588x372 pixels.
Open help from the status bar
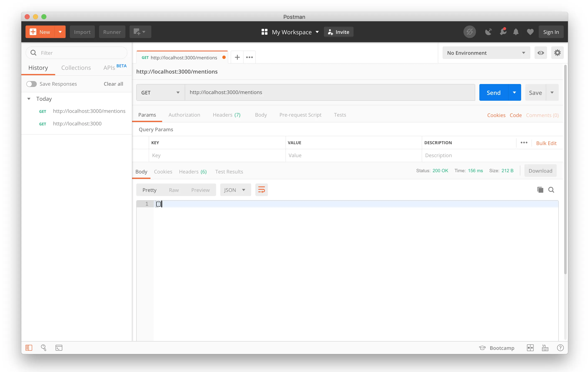tap(560, 348)
